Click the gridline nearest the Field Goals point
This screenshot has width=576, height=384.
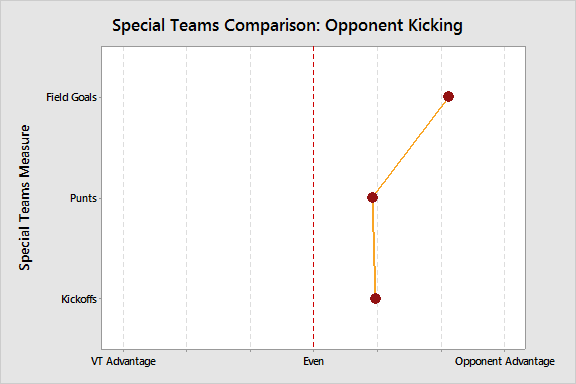(x=441, y=198)
